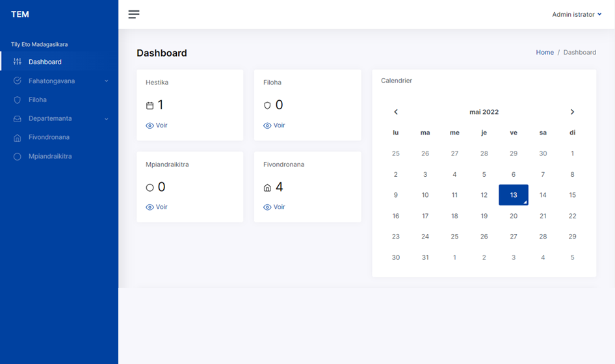Click the shield icon in Filoha card

point(267,105)
